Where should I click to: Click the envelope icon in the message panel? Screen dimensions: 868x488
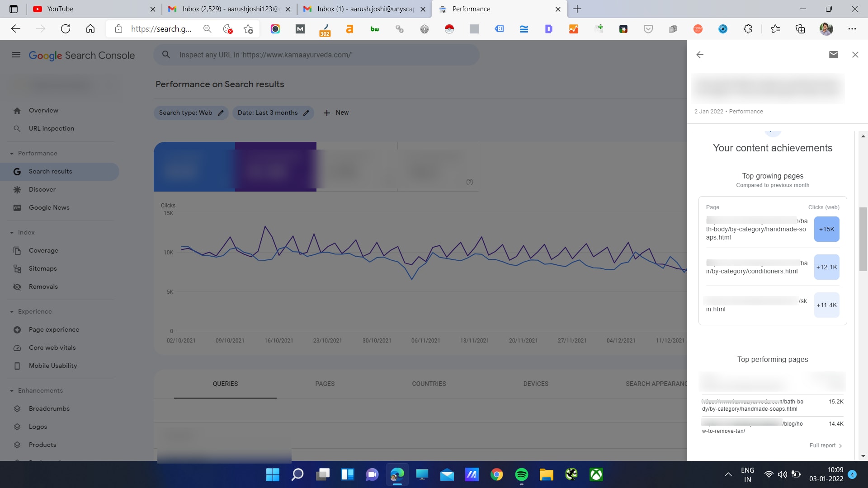(x=833, y=55)
